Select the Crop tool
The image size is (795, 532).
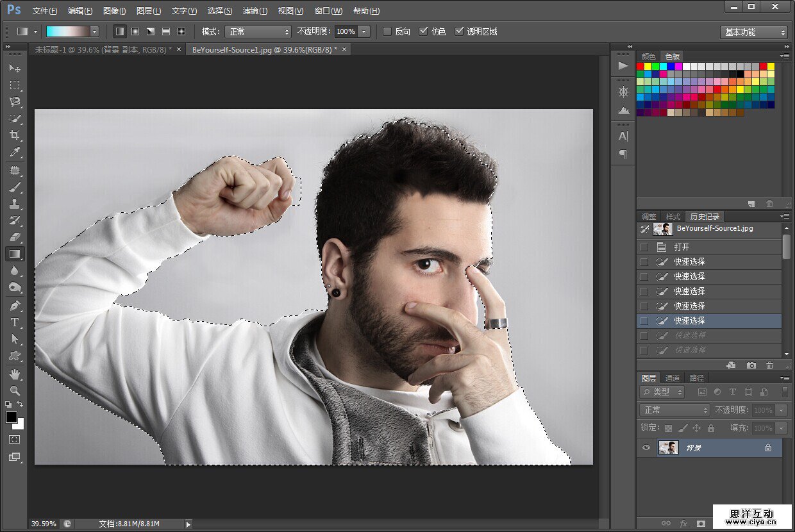(14, 135)
